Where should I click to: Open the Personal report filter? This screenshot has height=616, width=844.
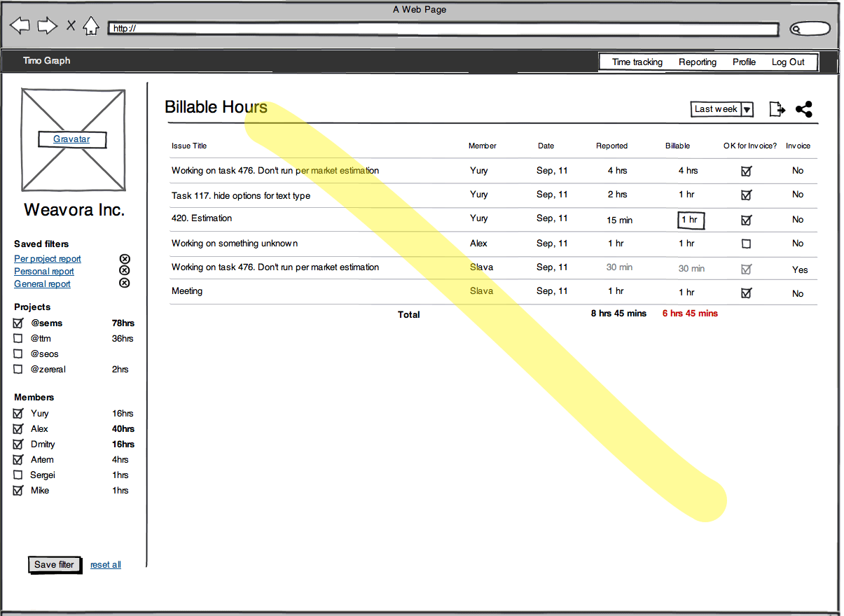click(44, 272)
